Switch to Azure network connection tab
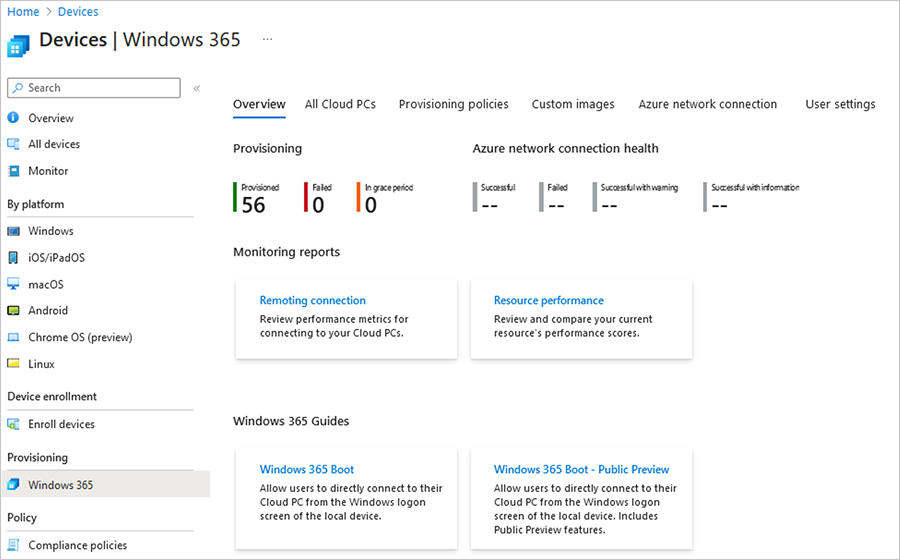The height and width of the screenshot is (560, 900). coord(708,104)
